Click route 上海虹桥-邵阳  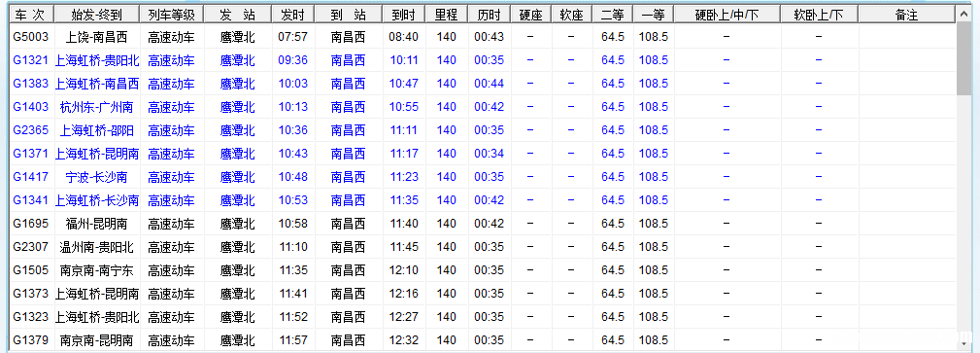(97, 130)
